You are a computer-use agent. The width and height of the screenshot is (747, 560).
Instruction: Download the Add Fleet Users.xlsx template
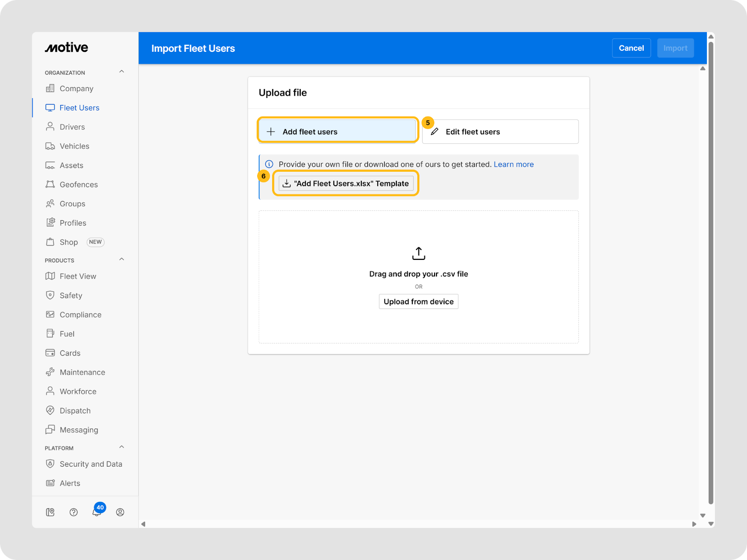pos(346,183)
